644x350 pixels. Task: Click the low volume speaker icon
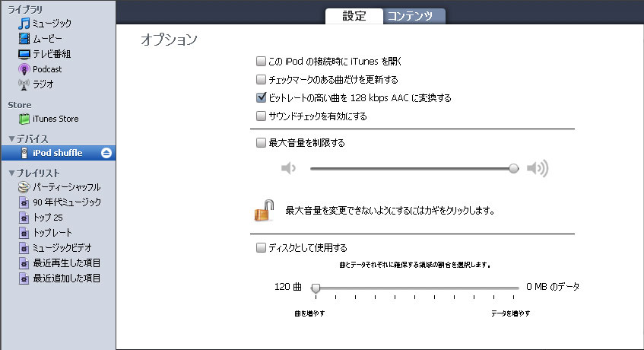point(288,168)
